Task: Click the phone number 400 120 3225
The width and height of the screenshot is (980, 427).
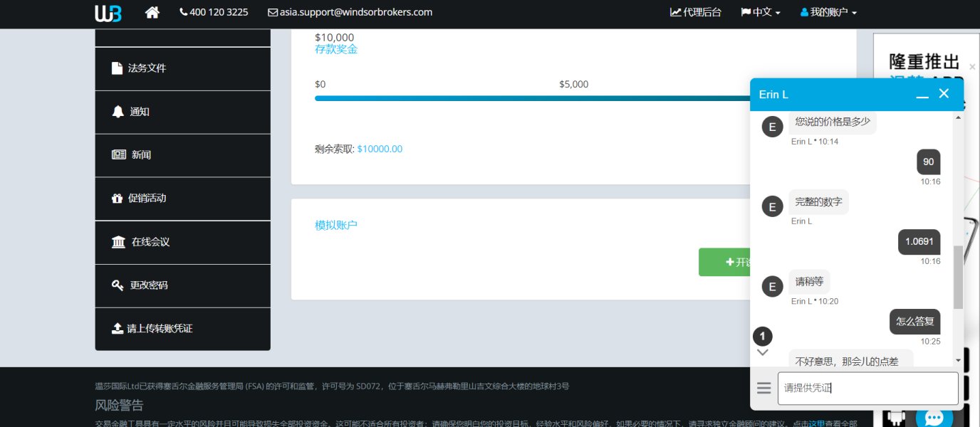Action: (x=219, y=12)
